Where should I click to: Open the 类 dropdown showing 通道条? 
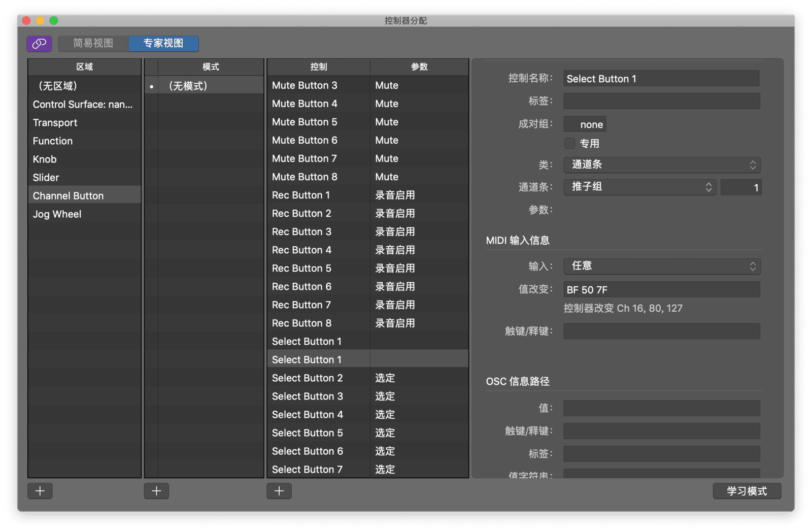point(662,165)
